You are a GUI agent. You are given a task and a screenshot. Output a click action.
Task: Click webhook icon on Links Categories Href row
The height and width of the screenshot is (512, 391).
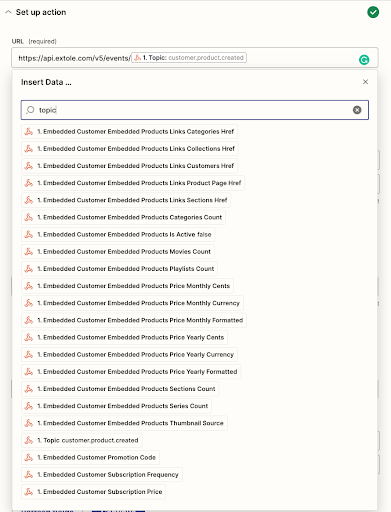tap(29, 131)
